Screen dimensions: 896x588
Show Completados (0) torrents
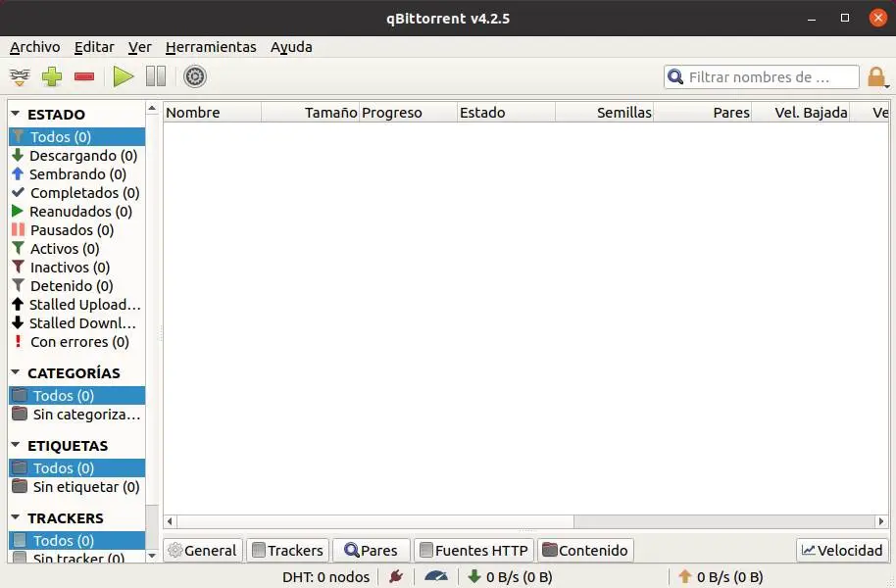click(x=76, y=193)
